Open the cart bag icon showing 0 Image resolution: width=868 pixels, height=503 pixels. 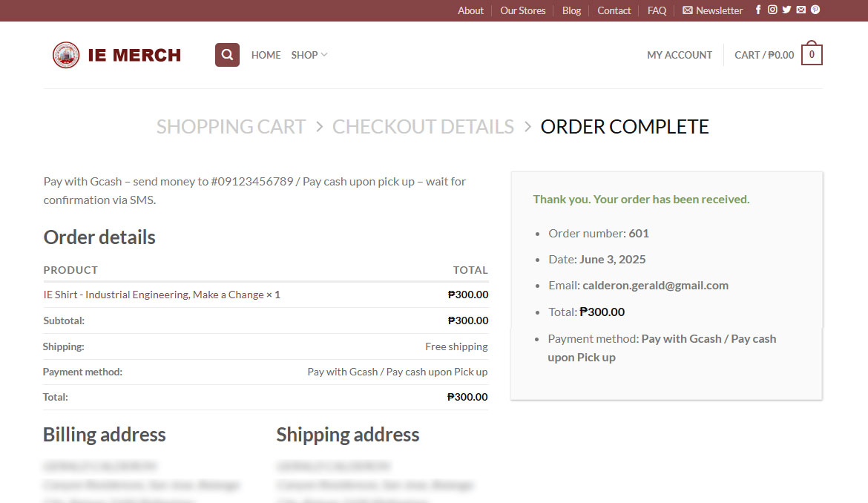pyautogui.click(x=812, y=55)
